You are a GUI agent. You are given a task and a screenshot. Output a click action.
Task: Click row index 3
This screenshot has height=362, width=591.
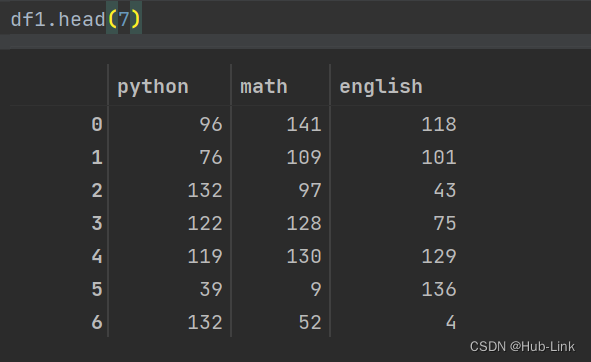point(97,223)
